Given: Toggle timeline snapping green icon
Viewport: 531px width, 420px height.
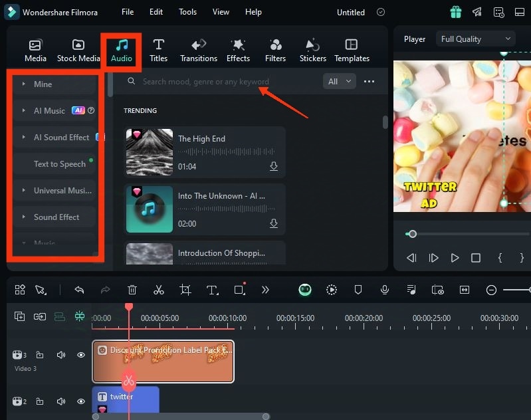Looking at the screenshot, I should pos(80,316).
